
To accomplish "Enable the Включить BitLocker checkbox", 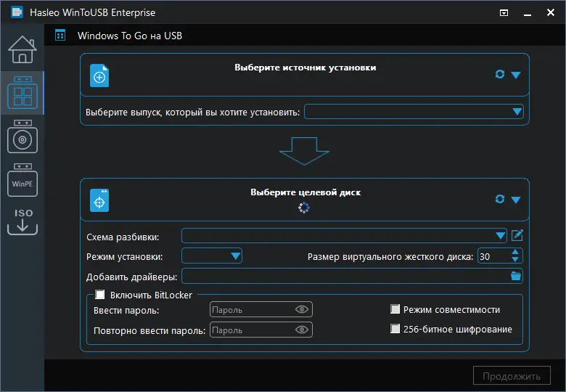I will point(100,295).
